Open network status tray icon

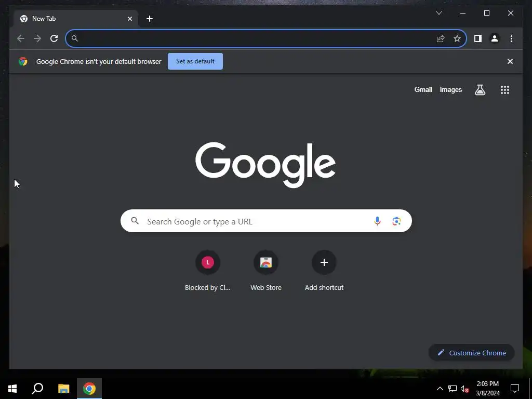click(x=453, y=389)
